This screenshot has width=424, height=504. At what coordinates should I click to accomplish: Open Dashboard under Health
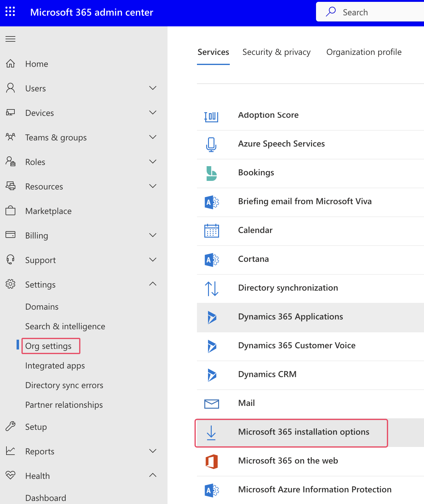pyautogui.click(x=46, y=498)
